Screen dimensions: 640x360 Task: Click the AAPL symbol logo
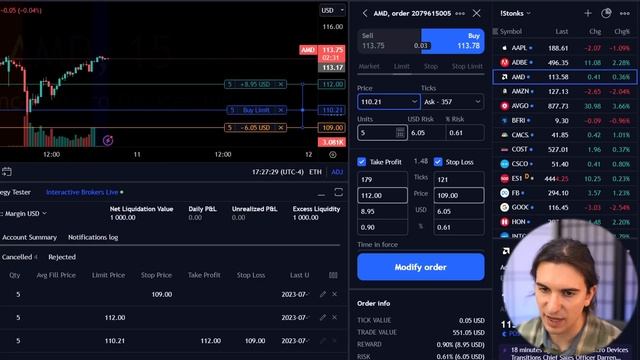504,48
